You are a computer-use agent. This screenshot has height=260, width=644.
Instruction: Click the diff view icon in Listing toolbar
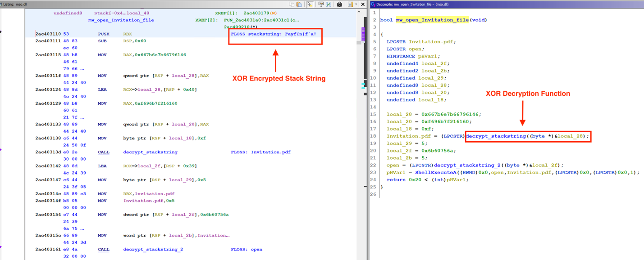329,4
